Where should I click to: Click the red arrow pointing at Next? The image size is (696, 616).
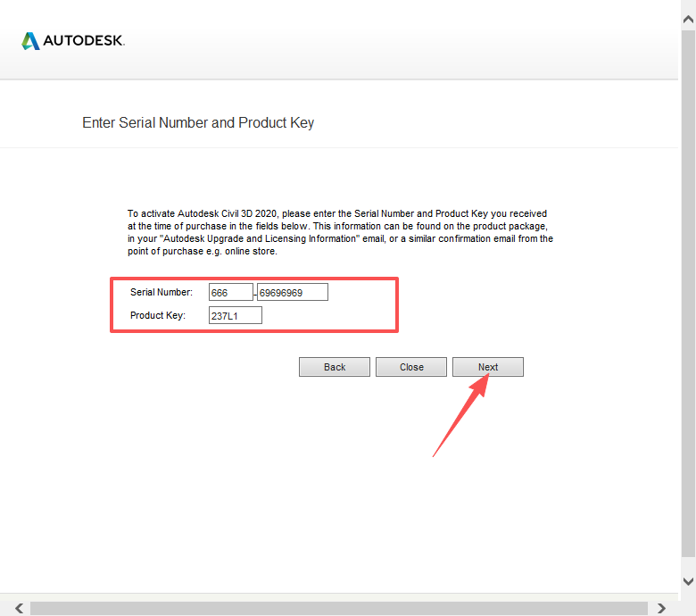[460, 418]
